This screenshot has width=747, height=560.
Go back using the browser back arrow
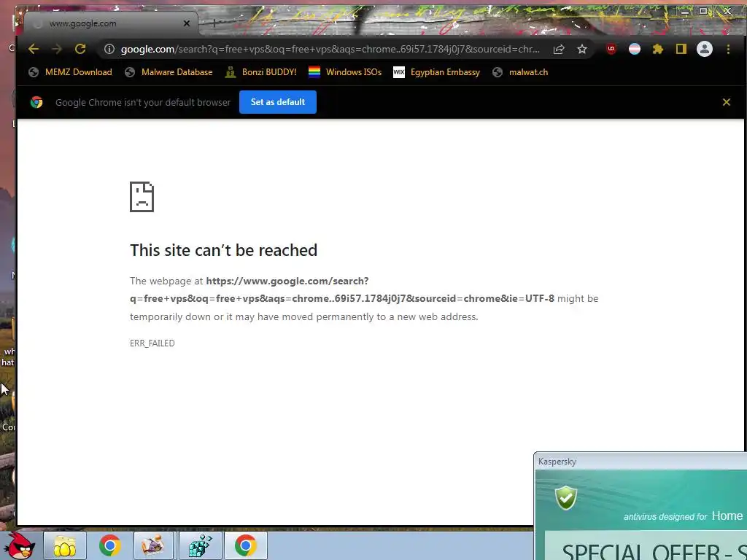[x=34, y=49]
